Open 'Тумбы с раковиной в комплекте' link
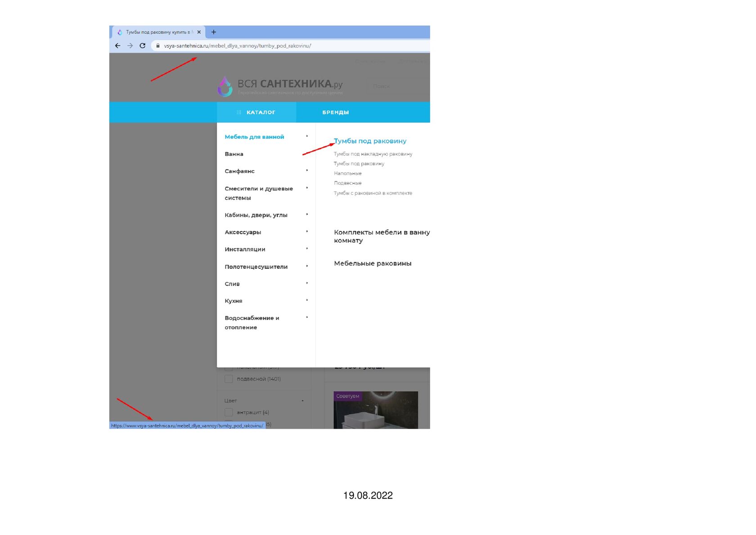Image resolution: width=756 pixels, height=535 pixels. pos(373,193)
